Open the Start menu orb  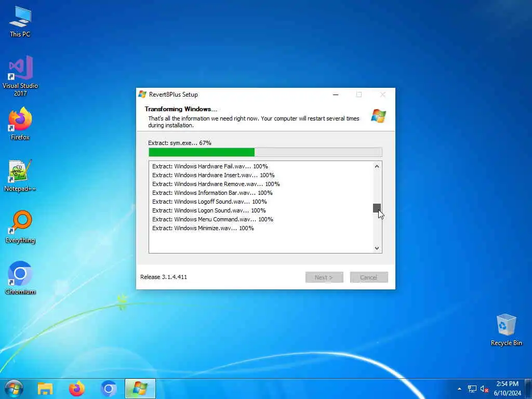point(14,389)
